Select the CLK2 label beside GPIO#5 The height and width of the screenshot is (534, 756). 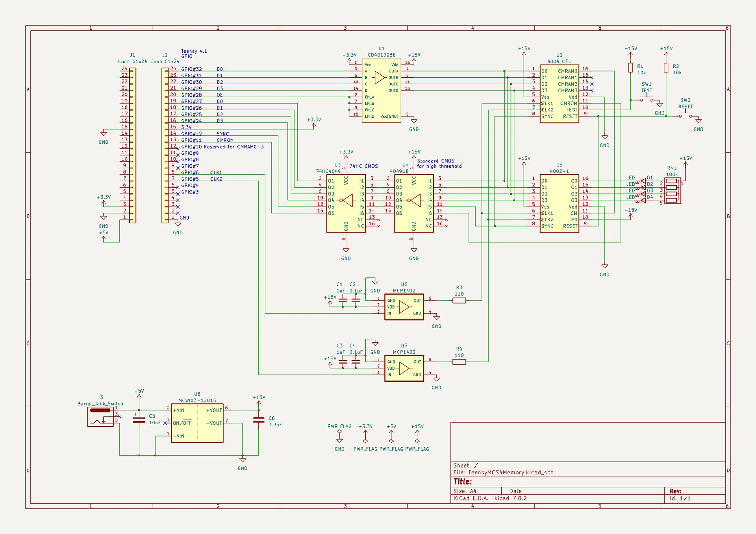(216, 179)
